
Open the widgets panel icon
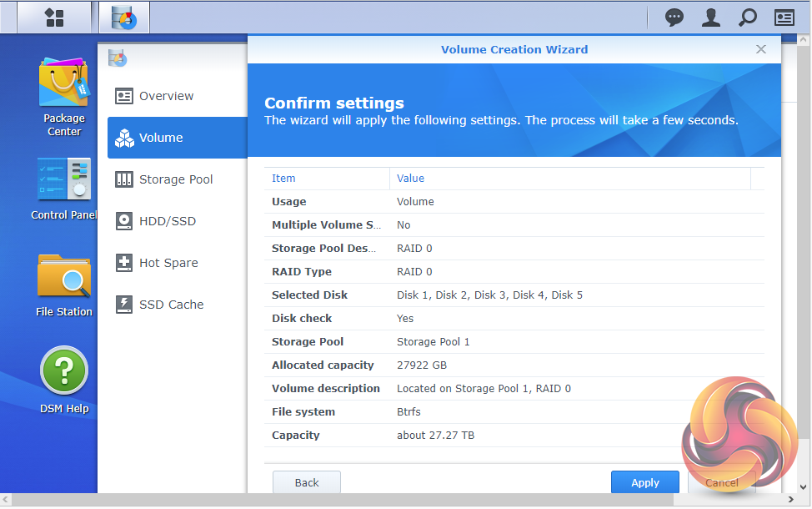click(784, 18)
